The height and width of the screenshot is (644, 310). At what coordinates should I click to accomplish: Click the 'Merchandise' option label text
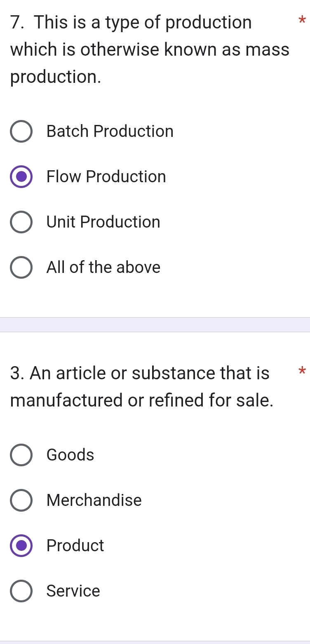coord(94,500)
